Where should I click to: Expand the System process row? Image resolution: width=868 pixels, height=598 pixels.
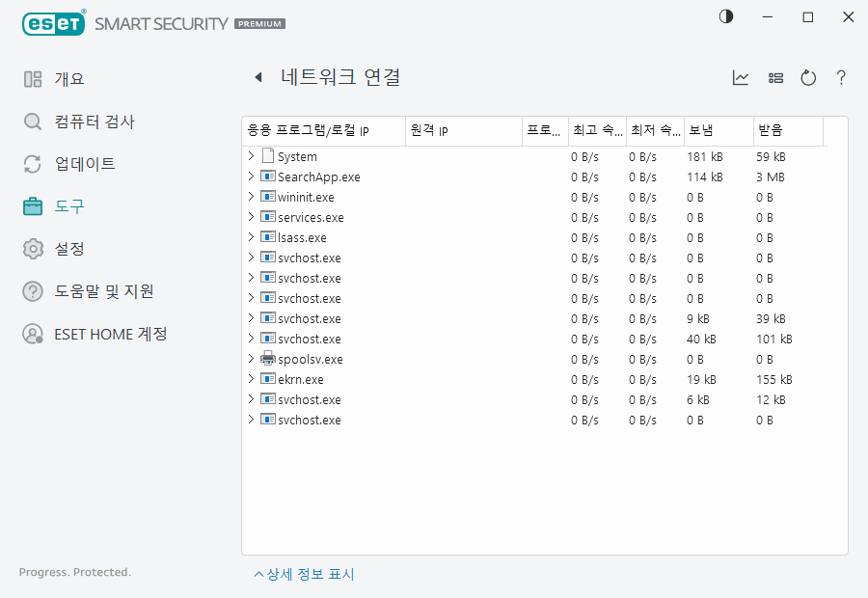click(251, 156)
